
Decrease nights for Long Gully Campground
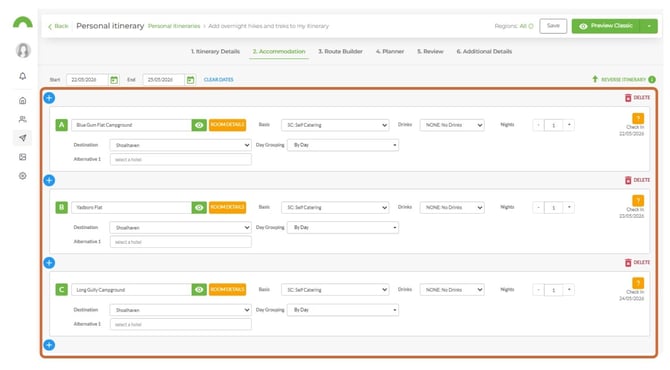pyautogui.click(x=538, y=290)
